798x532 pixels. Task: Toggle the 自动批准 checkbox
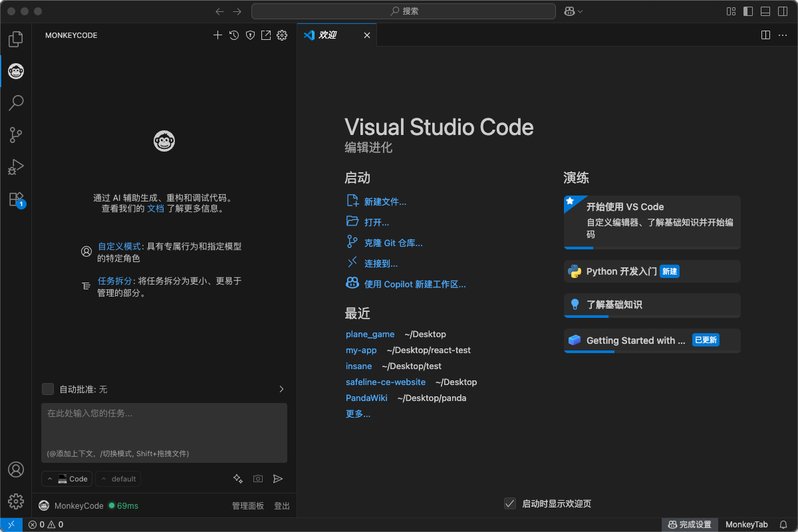[x=48, y=389]
